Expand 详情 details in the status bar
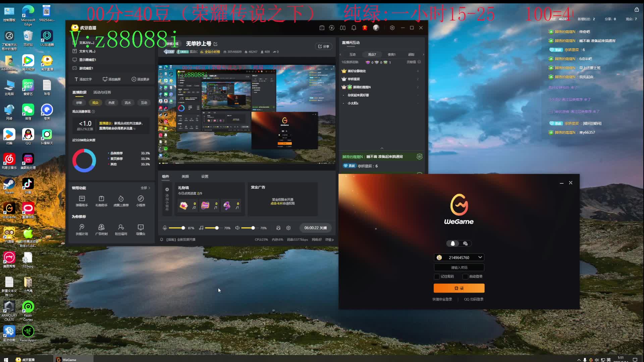Viewport: 644px width, 362px height. coord(329,240)
